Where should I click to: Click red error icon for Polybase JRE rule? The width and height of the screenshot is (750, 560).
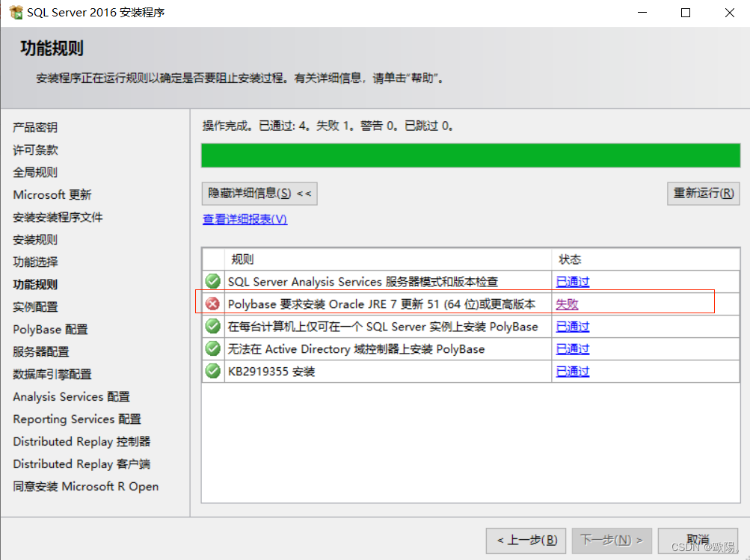pos(213,304)
